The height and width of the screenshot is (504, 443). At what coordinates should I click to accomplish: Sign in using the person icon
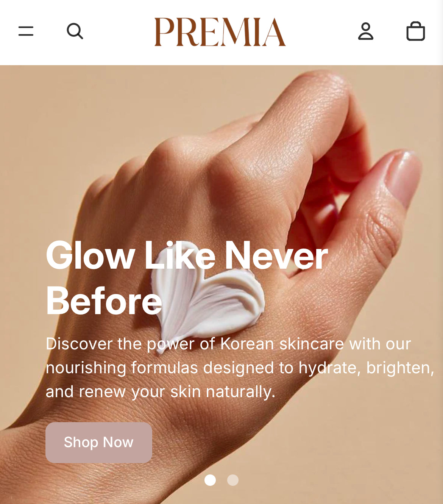[x=366, y=31]
